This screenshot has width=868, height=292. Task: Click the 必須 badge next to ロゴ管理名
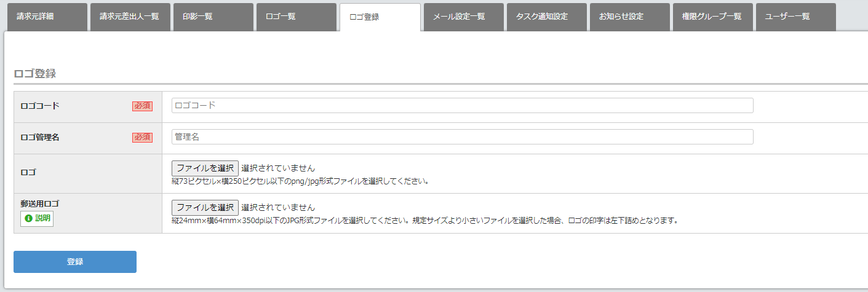click(x=142, y=138)
